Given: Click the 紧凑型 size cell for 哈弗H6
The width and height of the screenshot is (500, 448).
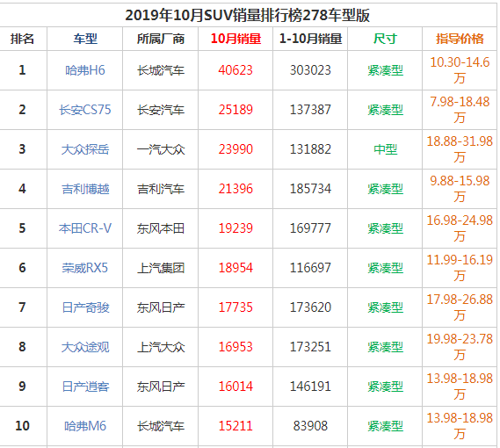Looking at the screenshot, I should 385,70.
